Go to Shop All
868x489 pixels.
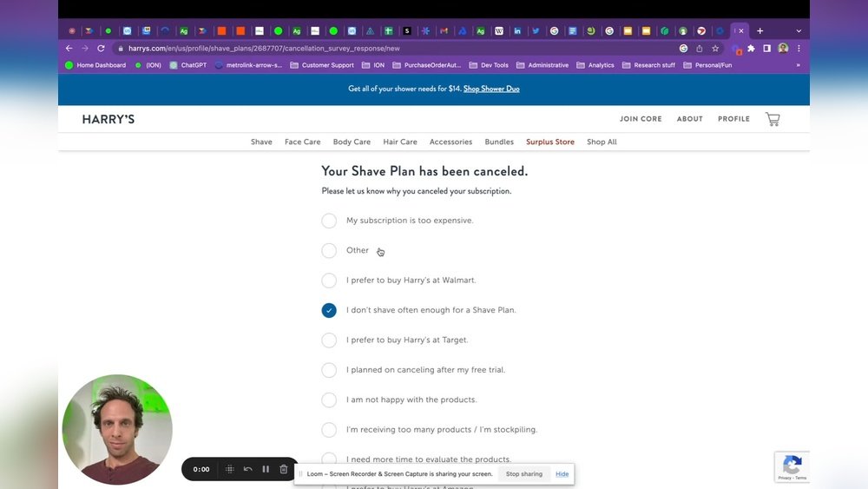click(x=602, y=142)
